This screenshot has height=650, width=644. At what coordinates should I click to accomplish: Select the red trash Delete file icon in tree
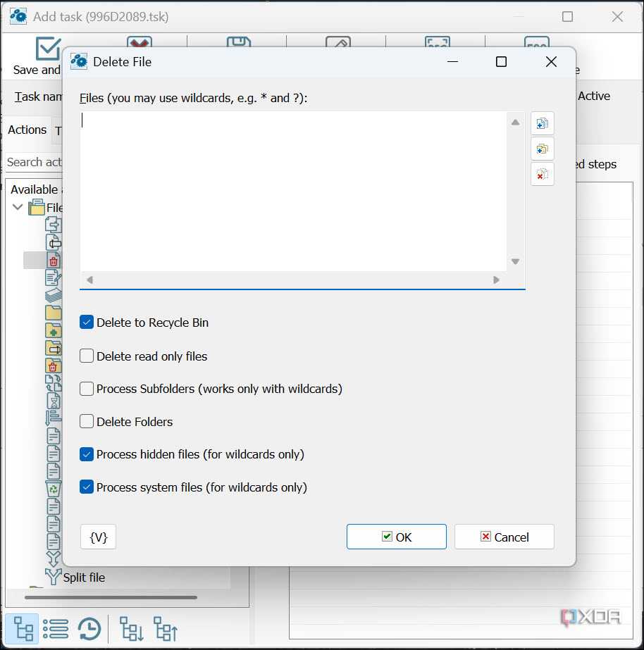click(53, 261)
